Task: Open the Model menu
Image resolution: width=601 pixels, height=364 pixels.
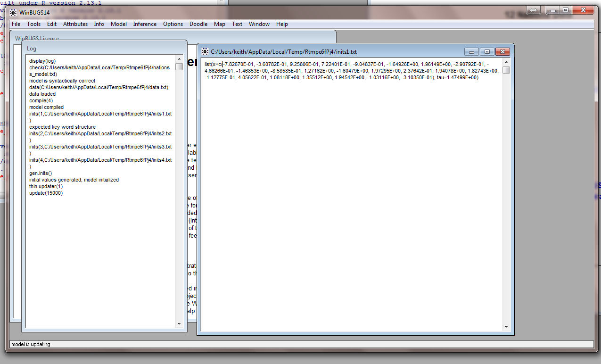Action: (119, 24)
